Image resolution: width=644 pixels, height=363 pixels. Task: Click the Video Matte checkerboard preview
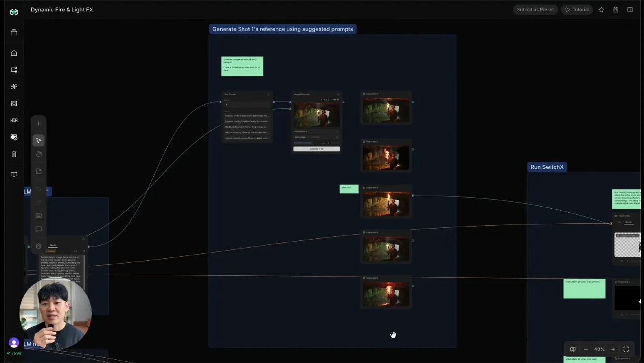coord(627,245)
